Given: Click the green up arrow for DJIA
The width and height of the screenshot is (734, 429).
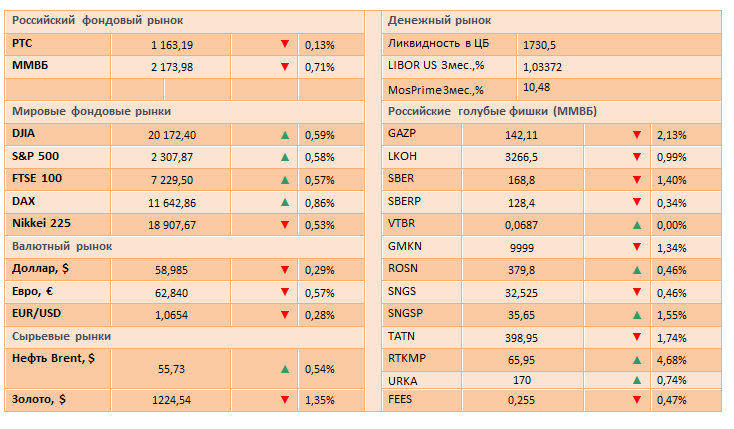Looking at the screenshot, I should click(285, 135).
